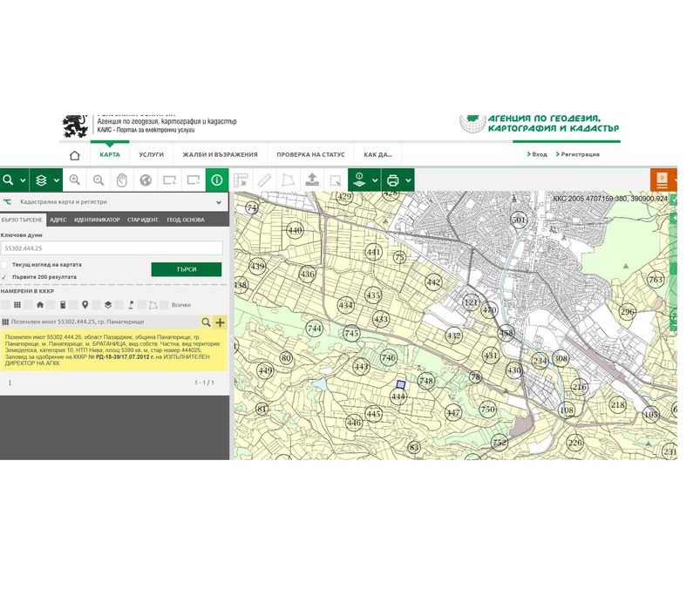Open the Регистрация link

point(580,154)
